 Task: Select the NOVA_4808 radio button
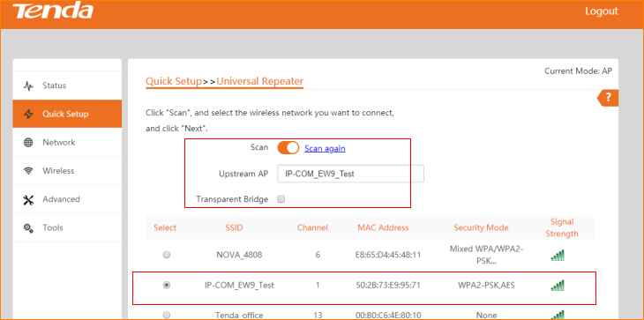[167, 255]
